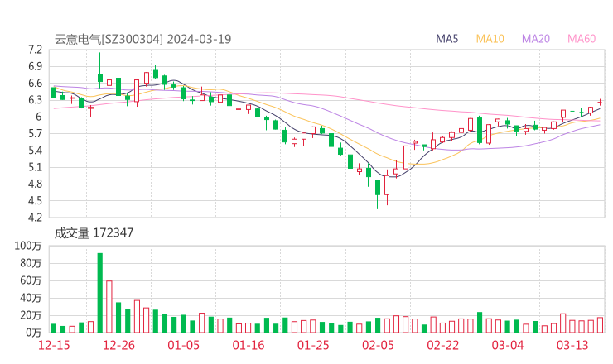Click the MA5 legend label
Viewport: 613px width, 364px height.
click(446, 39)
